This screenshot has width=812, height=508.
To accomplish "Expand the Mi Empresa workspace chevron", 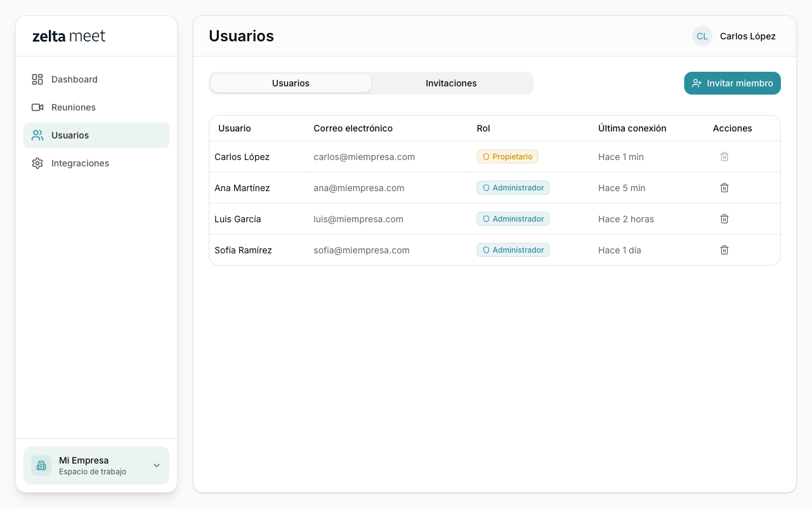I will (x=156, y=465).
